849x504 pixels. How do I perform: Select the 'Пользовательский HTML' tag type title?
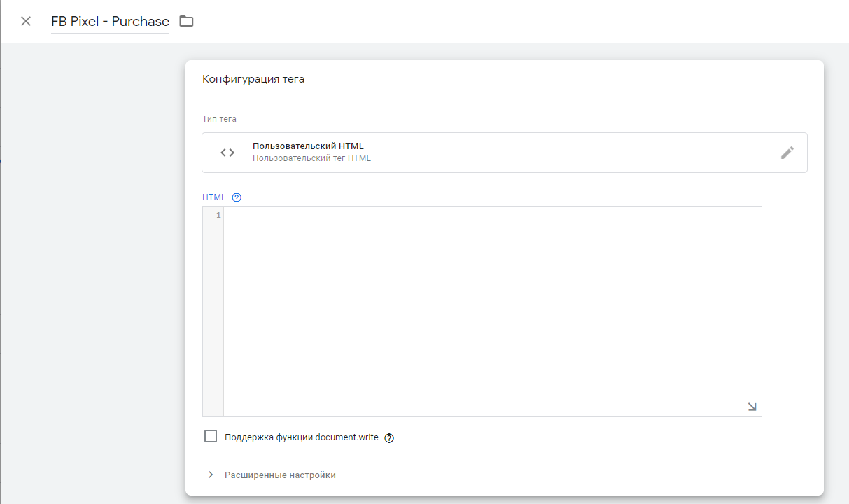[x=308, y=146]
